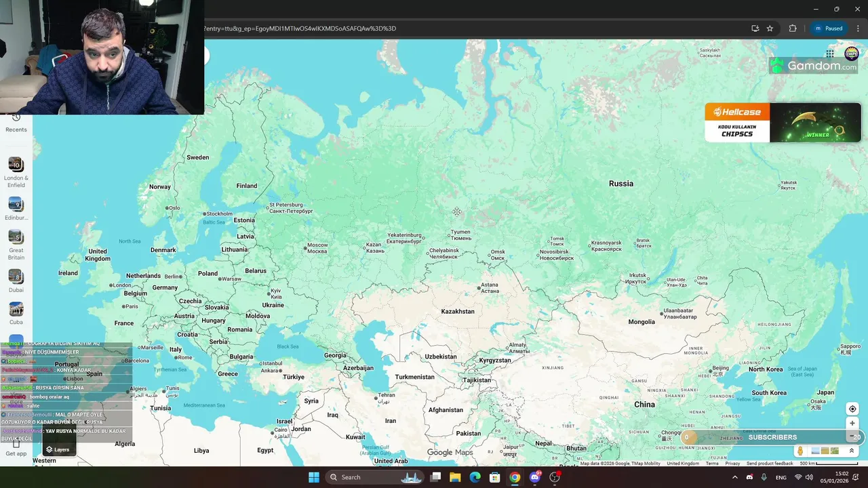Zoom in with the plus button

coord(852,424)
